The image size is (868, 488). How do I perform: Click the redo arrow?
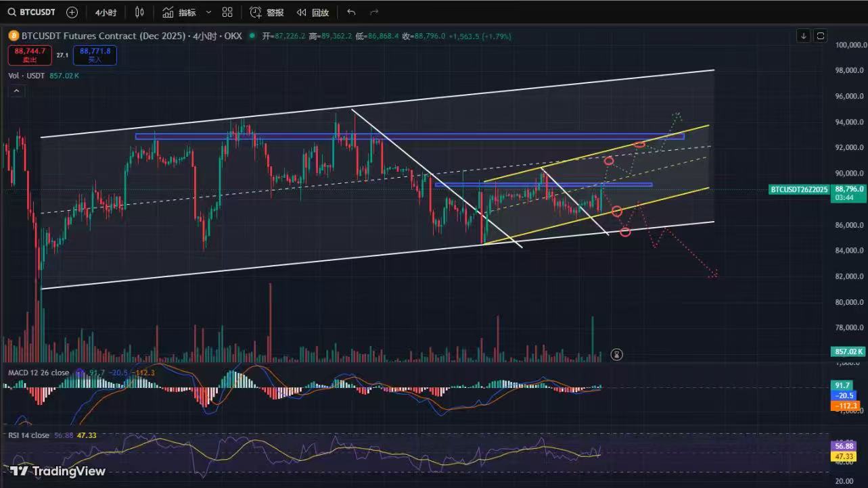pos(373,12)
